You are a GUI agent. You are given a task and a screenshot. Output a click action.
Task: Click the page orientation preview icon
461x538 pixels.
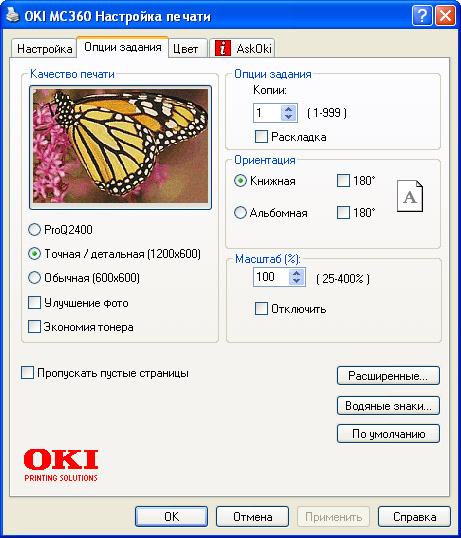click(410, 196)
